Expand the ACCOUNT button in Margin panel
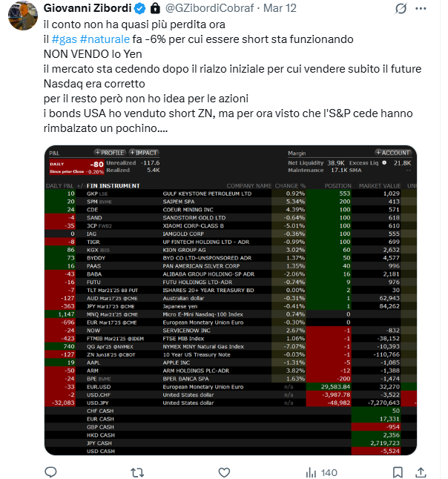448x479 pixels. coord(392,152)
